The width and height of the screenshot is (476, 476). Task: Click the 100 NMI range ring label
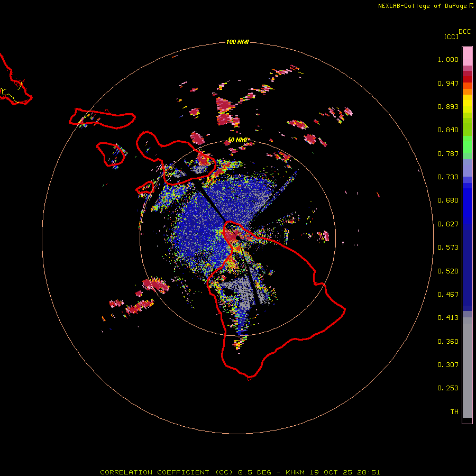click(x=237, y=42)
